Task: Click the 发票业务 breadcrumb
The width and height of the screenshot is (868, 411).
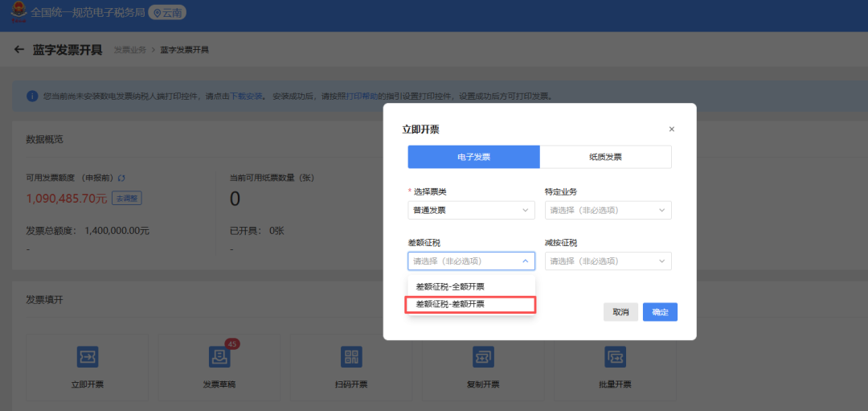Action: [x=130, y=50]
